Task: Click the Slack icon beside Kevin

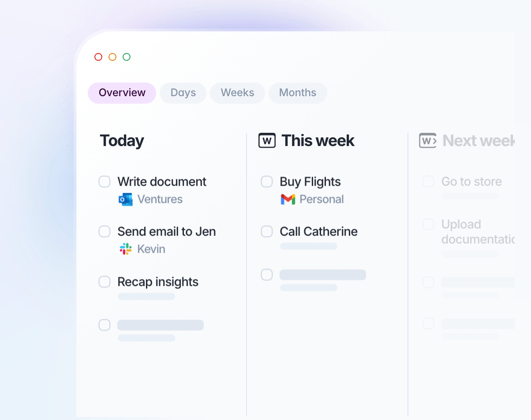Action: 126,249
